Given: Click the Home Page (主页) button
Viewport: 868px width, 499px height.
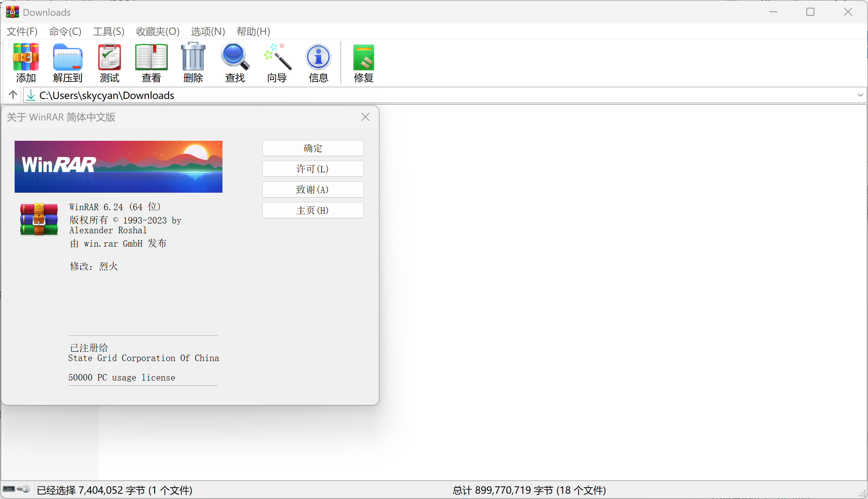Looking at the screenshot, I should point(313,210).
